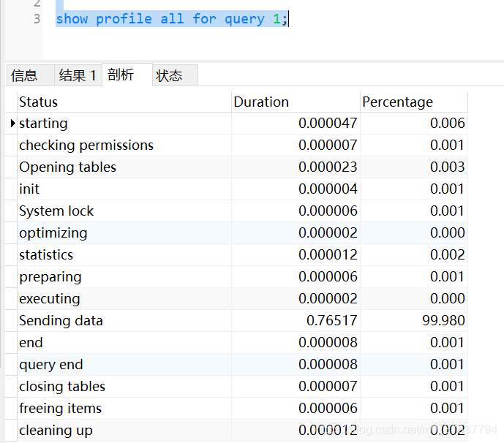The height and width of the screenshot is (443, 504).
Task: Click the query text 'show profile all for query 1;'
Action: pos(172,18)
